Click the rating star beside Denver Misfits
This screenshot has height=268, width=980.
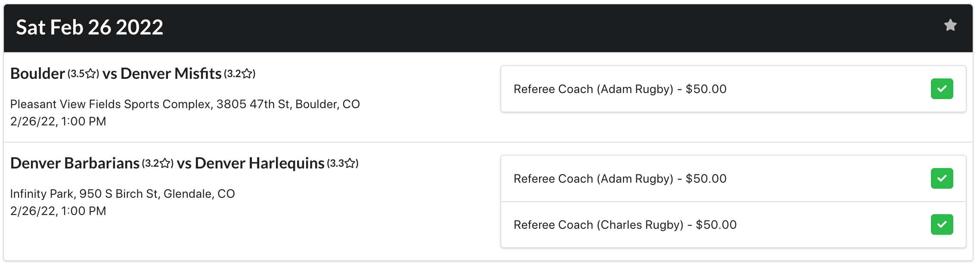click(x=247, y=74)
